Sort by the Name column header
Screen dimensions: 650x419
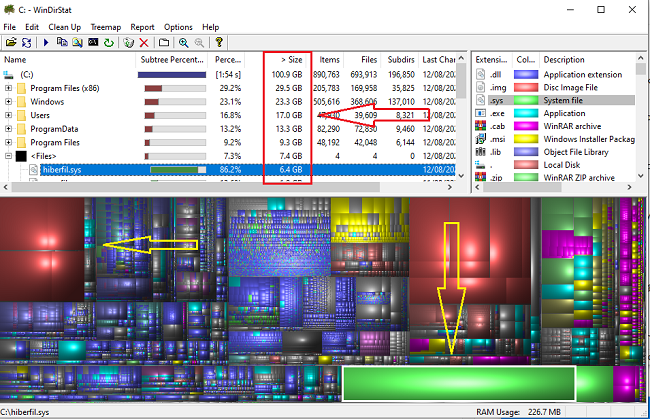pyautogui.click(x=68, y=59)
